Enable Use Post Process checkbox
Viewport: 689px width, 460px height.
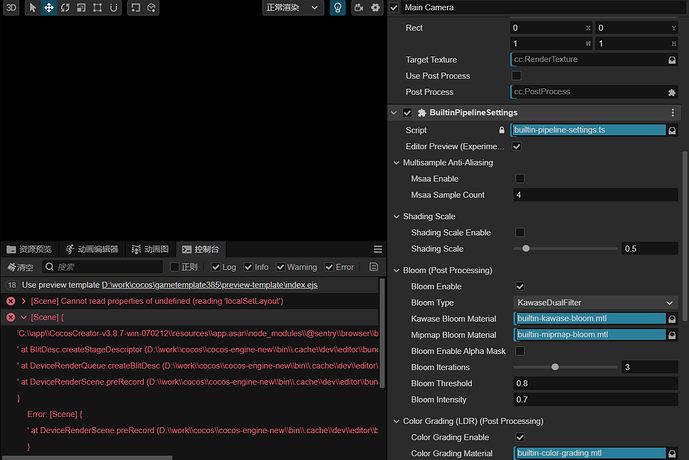[x=517, y=76]
